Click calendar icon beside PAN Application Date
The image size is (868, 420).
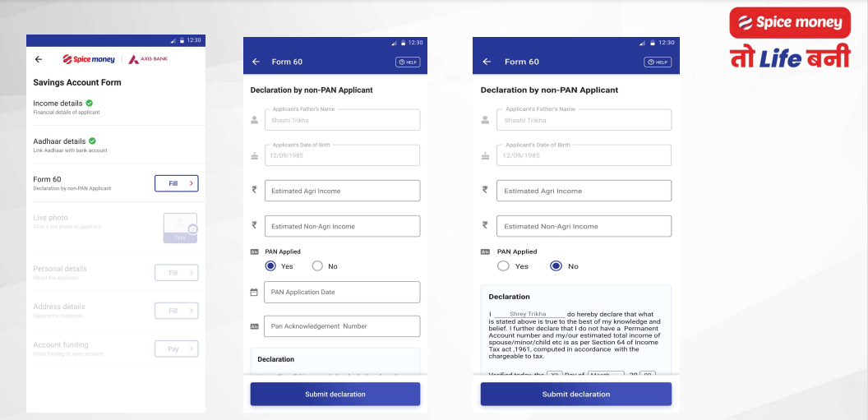coord(254,292)
